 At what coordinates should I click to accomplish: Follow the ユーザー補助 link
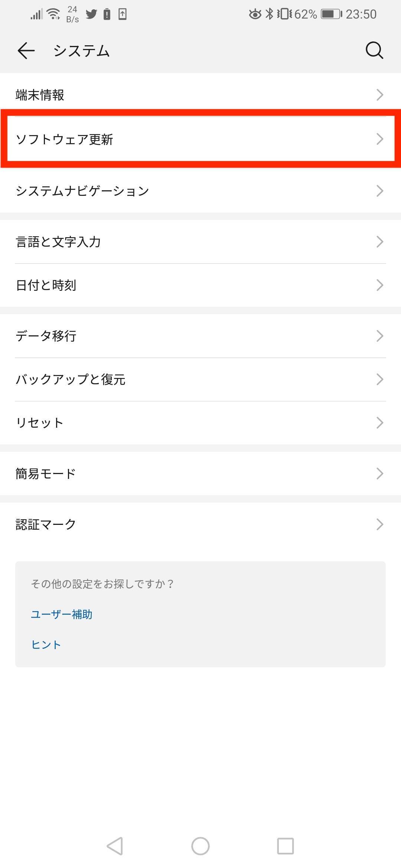(x=62, y=614)
